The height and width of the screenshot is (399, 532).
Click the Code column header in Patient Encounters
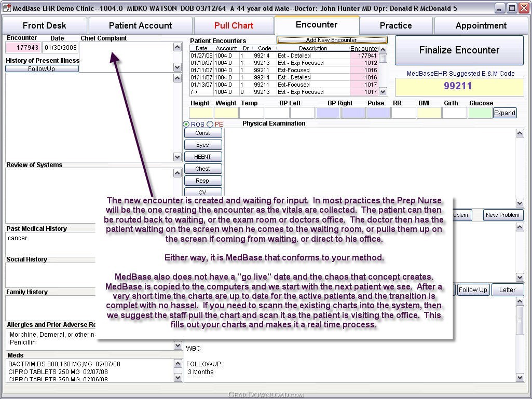tap(264, 49)
